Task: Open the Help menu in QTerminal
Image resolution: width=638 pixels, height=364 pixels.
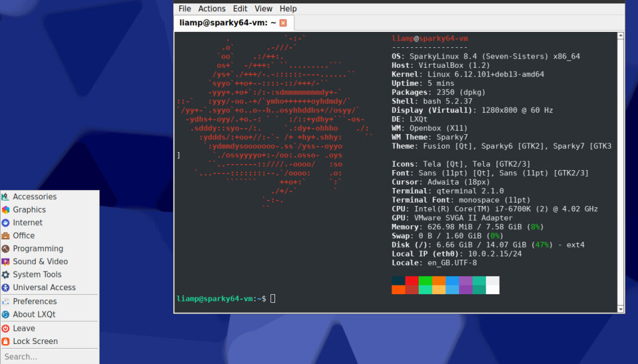Action: (288, 9)
